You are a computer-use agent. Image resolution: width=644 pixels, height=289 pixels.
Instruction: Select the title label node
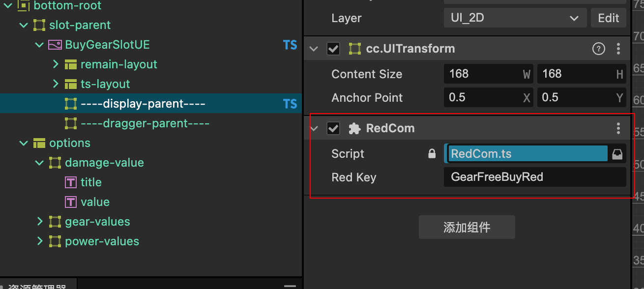pyautogui.click(x=91, y=182)
